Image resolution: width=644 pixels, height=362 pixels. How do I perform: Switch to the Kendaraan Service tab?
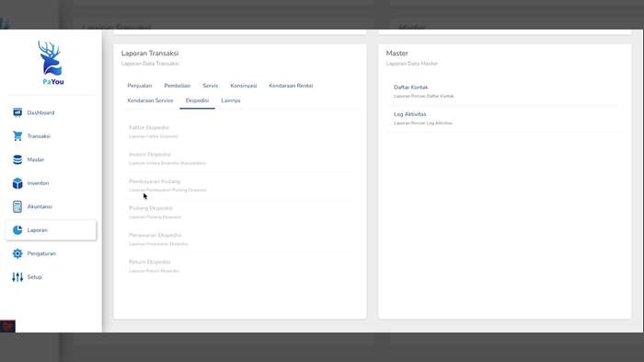point(150,100)
